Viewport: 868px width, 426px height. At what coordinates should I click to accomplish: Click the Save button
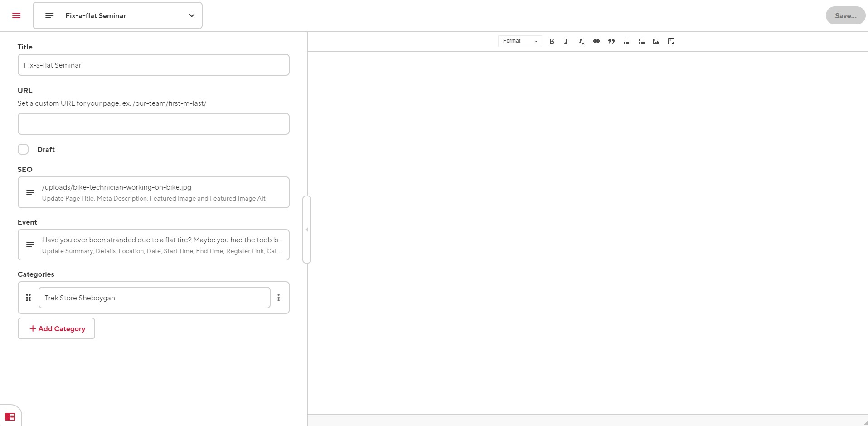845,15
